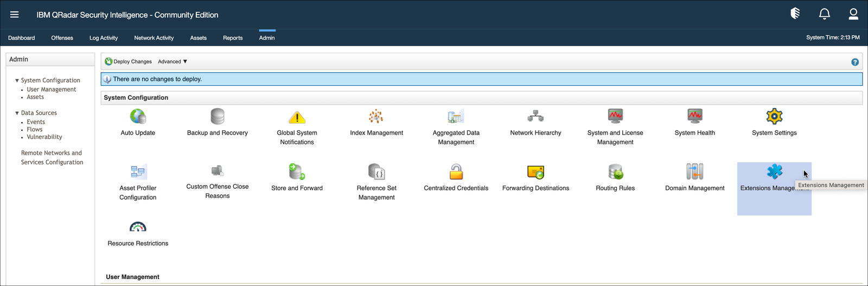Open Index Management
Viewport: 868px width, 286px height.
(x=376, y=122)
